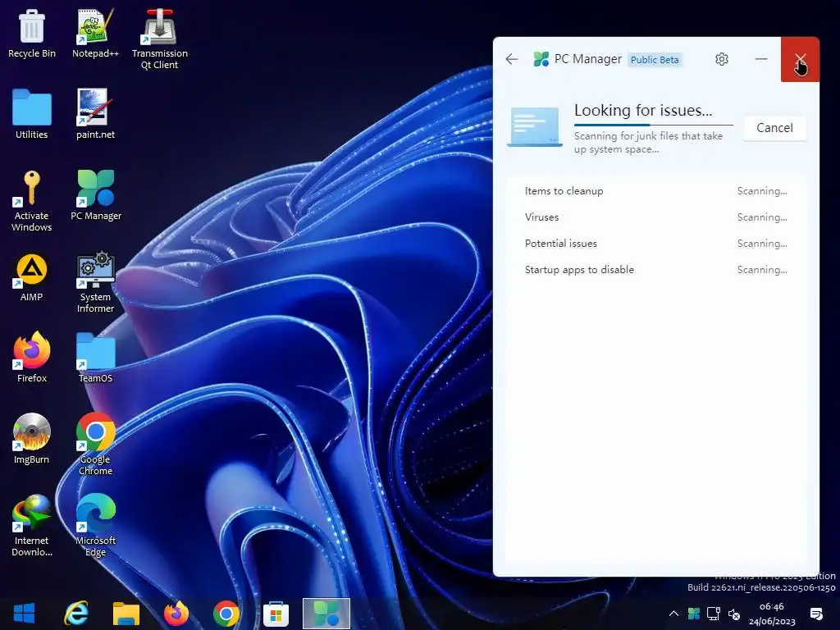Click the scan progress bar

653,125
